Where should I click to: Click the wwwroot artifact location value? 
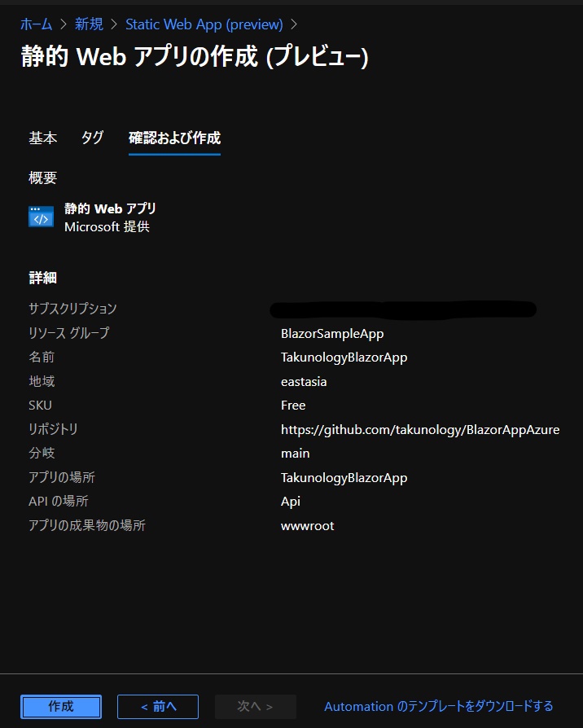tap(307, 526)
